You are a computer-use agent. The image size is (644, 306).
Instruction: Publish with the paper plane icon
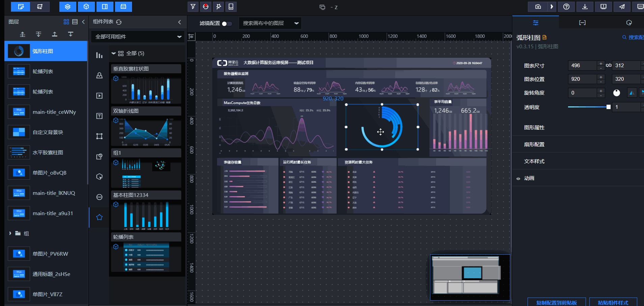coord(622,6)
